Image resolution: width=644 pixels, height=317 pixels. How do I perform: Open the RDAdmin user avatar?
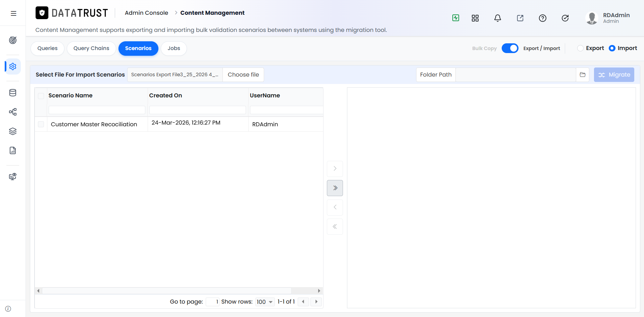click(592, 18)
